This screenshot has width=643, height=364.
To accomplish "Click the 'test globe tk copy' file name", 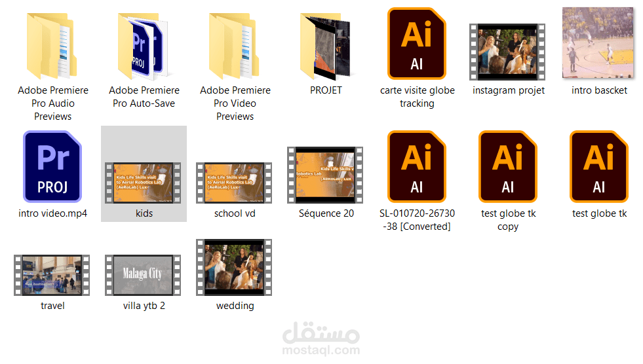I will point(508,220).
